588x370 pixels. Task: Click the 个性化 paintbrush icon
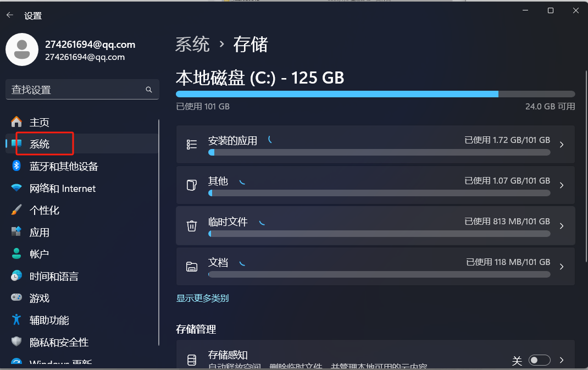(16, 210)
